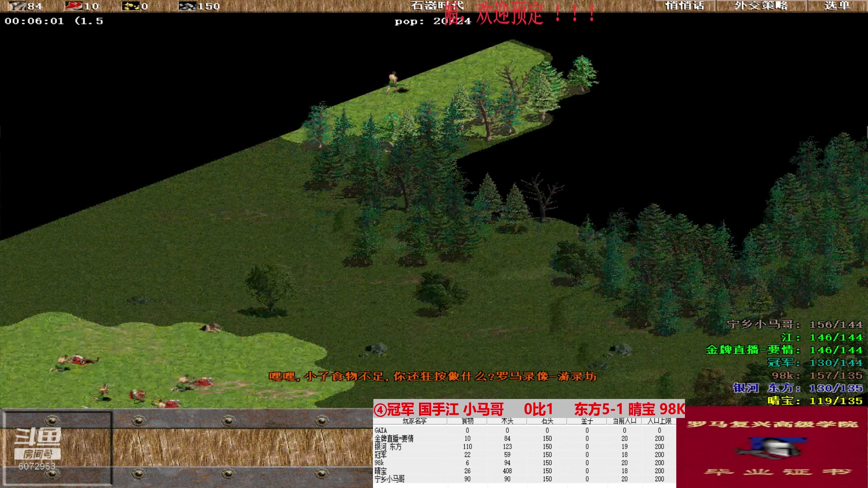
Task: Click the food value 110 in the table
Action: pyautogui.click(x=467, y=447)
